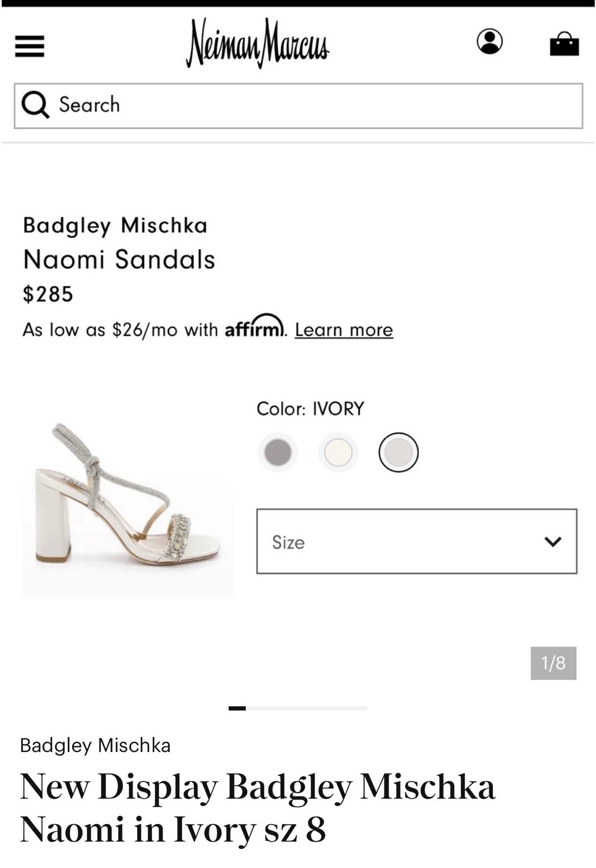This screenshot has width=596, height=868.
Task: Click the search magnifier icon
Action: pos(35,105)
